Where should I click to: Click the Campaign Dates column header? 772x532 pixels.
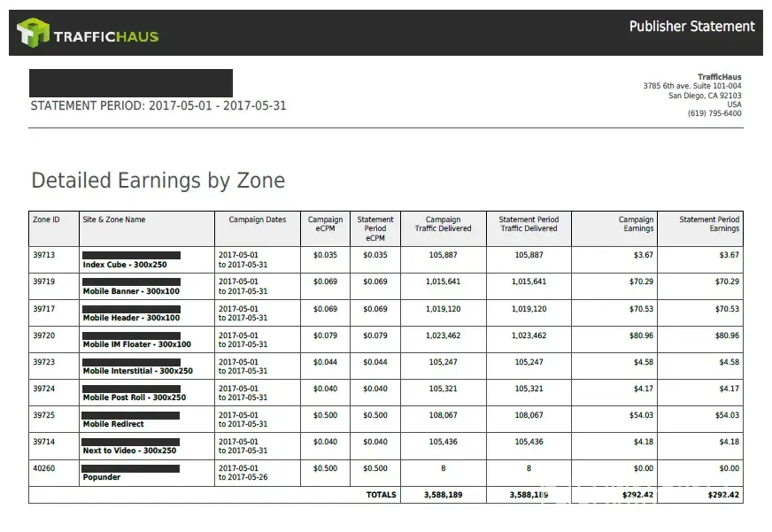[x=257, y=220]
